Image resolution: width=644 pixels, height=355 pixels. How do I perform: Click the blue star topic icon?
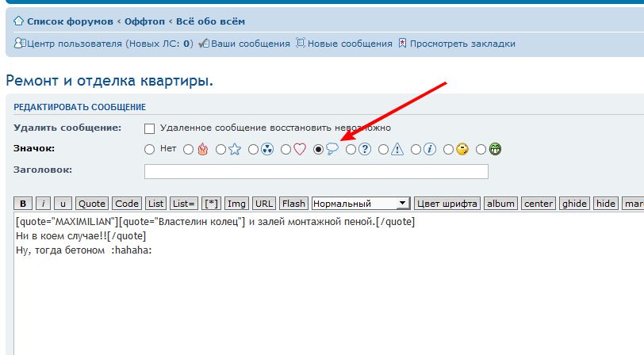[x=235, y=149]
